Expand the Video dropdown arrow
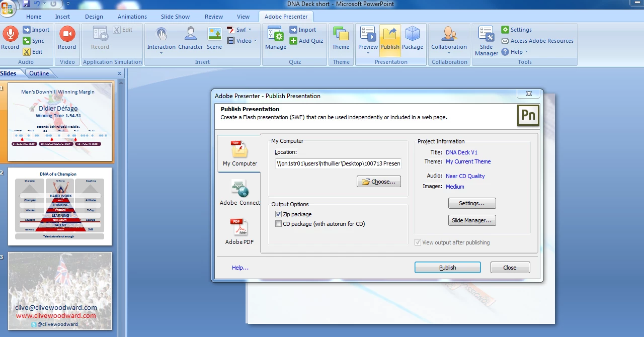Image resolution: width=644 pixels, height=337 pixels. pyautogui.click(x=256, y=41)
